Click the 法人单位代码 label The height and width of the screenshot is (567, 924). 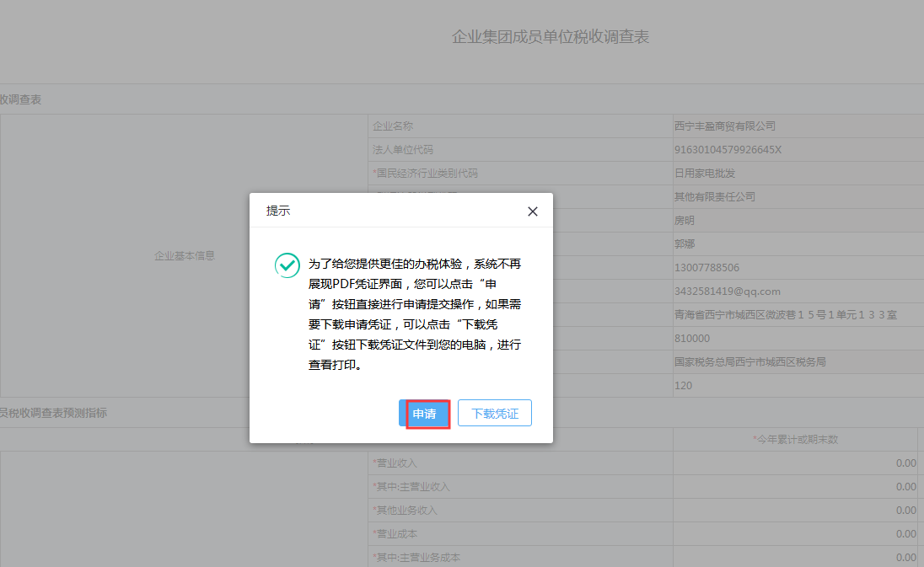point(402,150)
